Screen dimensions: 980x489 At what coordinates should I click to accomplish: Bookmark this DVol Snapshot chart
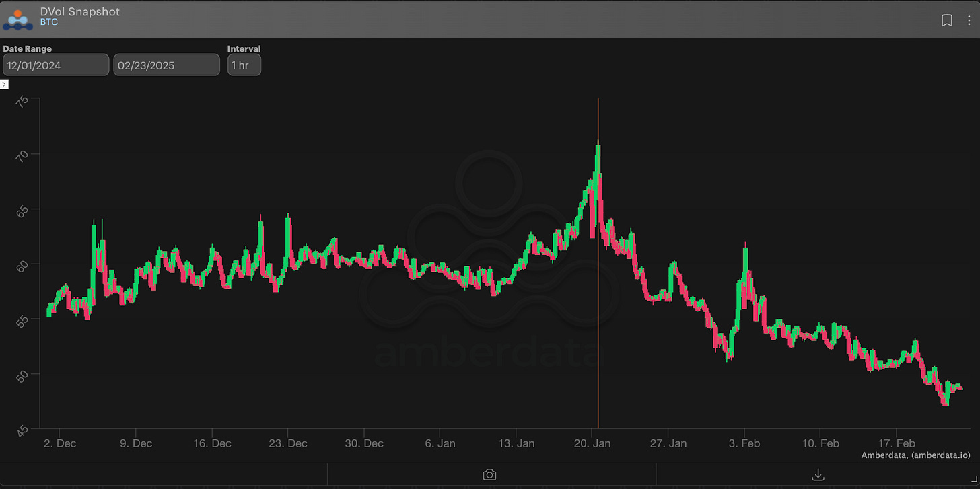point(946,21)
